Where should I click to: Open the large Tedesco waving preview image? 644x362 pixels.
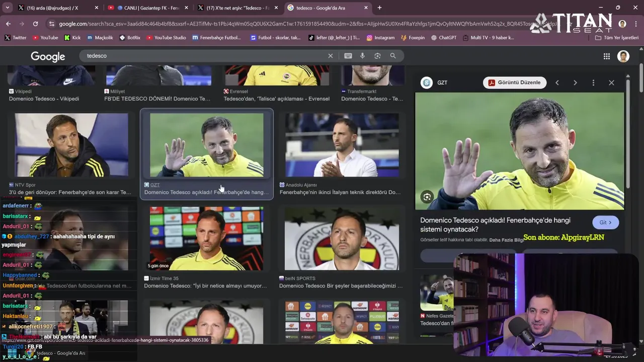coord(519,151)
